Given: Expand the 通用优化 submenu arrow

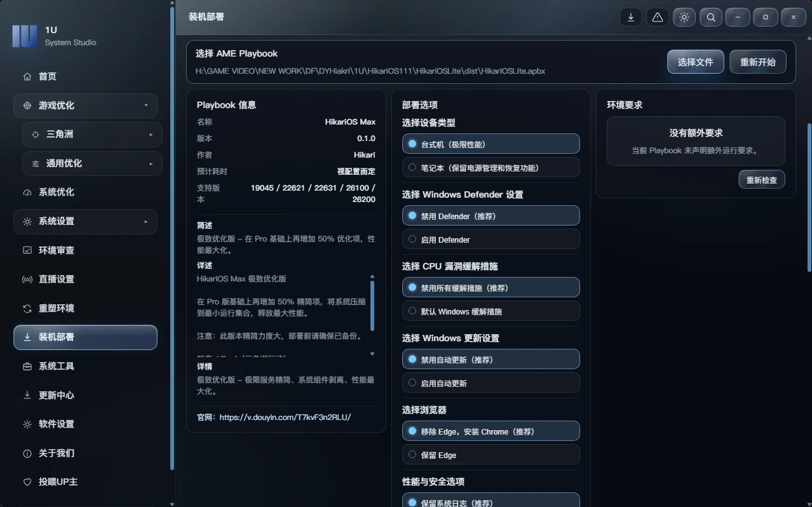Looking at the screenshot, I should 151,164.
